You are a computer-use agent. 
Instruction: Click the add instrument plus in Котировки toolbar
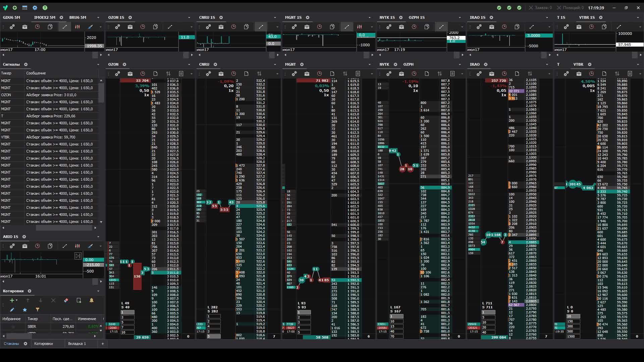click(x=12, y=300)
